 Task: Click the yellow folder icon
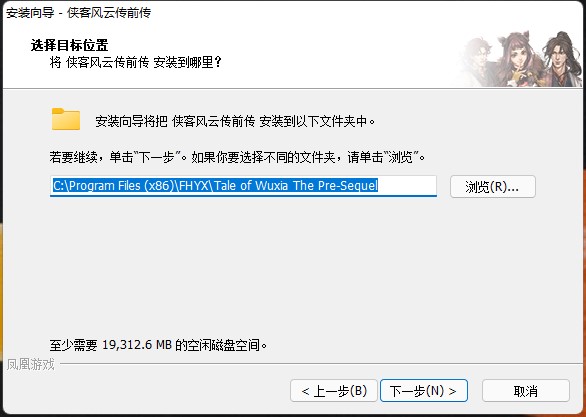(x=66, y=119)
